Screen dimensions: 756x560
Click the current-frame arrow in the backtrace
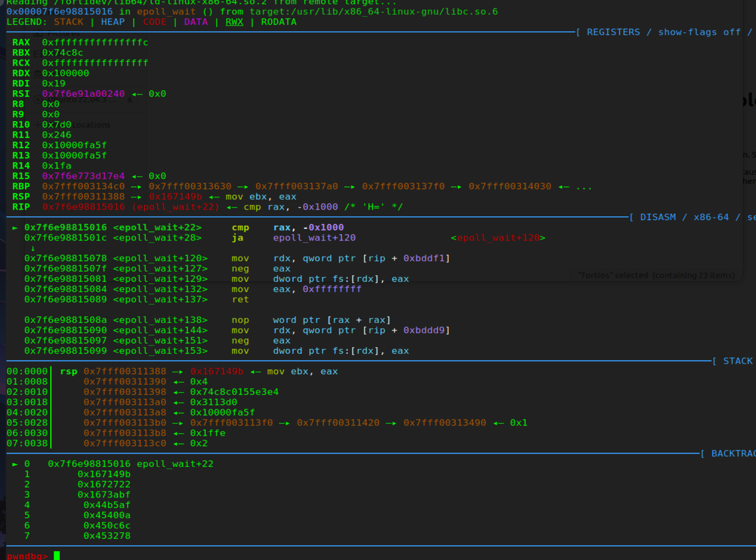[x=15, y=464]
